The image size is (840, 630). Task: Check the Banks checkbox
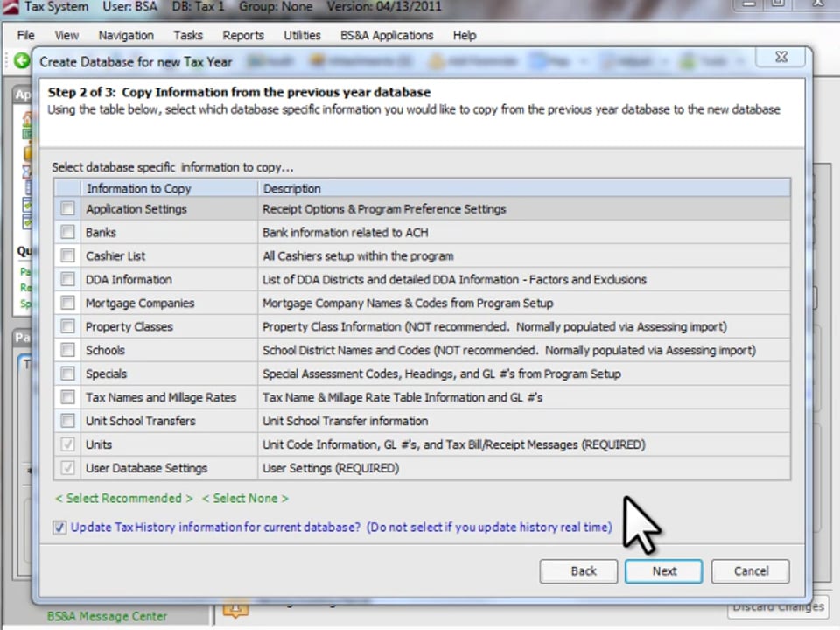[x=67, y=232]
